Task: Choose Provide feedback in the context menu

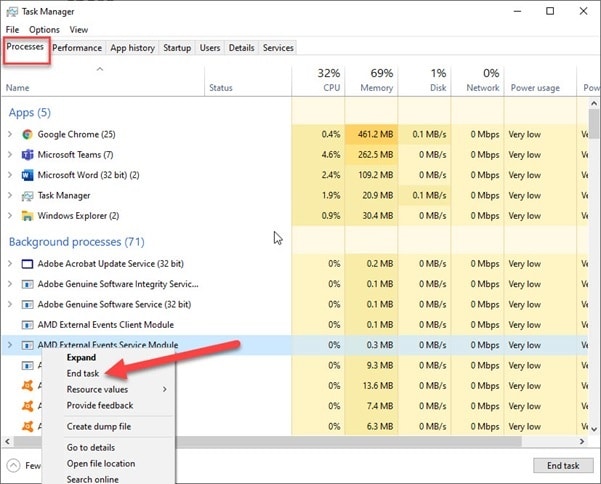Action: (x=100, y=405)
